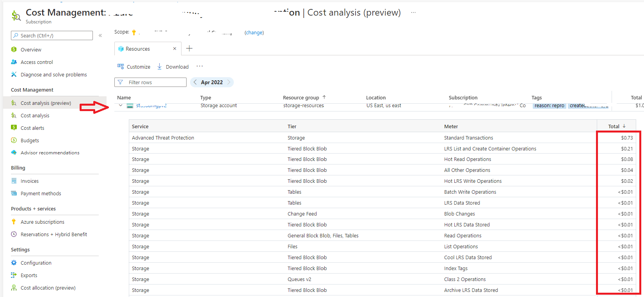The image size is (644, 297).
Task: Open Overview in sidebar
Action: [x=31, y=49]
